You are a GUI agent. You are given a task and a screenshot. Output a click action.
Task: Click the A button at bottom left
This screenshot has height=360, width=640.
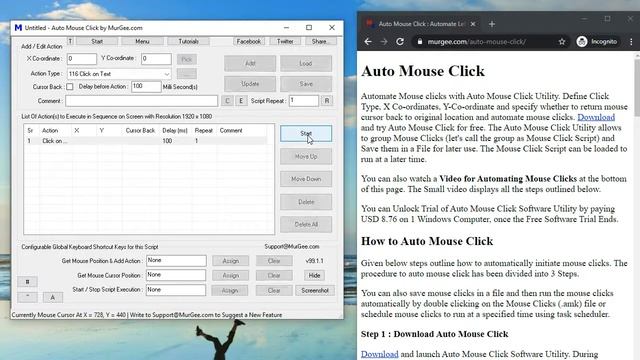click(x=53, y=297)
